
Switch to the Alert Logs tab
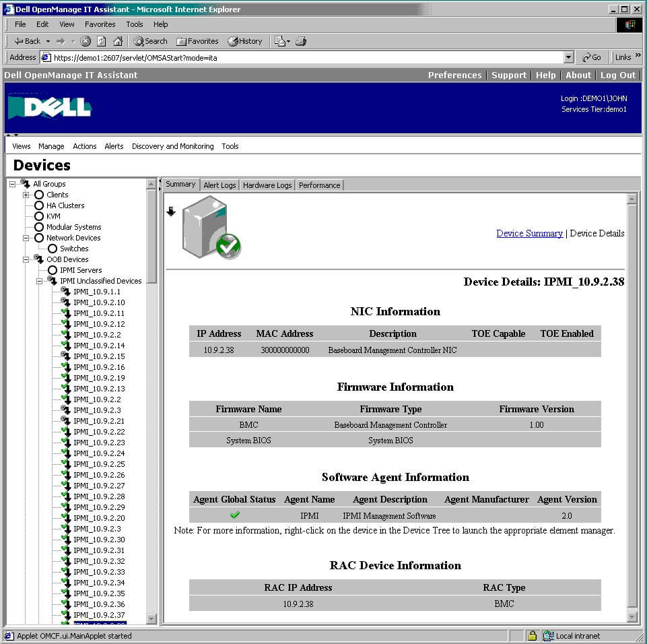(219, 185)
